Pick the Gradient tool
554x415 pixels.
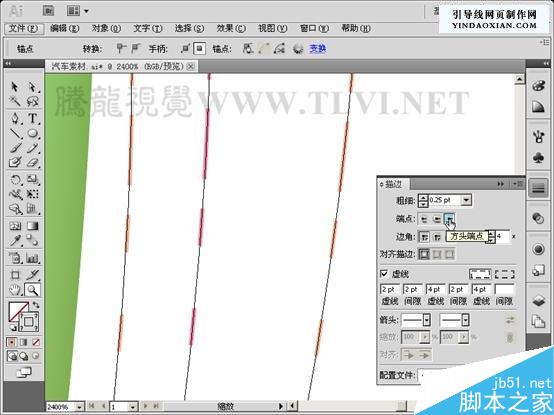[33, 226]
